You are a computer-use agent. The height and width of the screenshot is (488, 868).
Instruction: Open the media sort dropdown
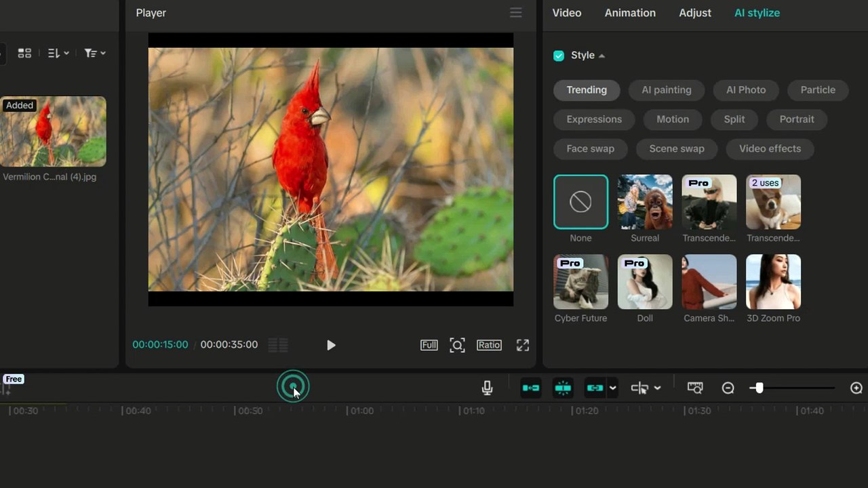pos(58,53)
